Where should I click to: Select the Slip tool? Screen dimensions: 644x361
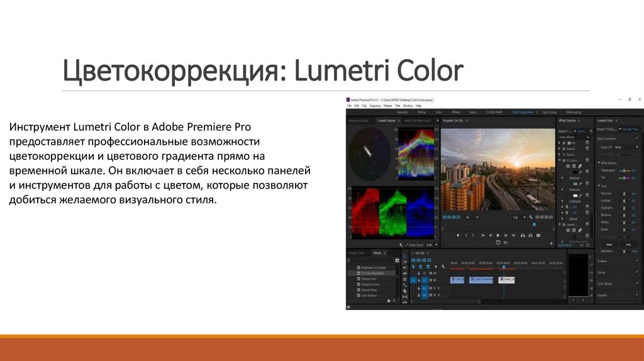point(405,297)
